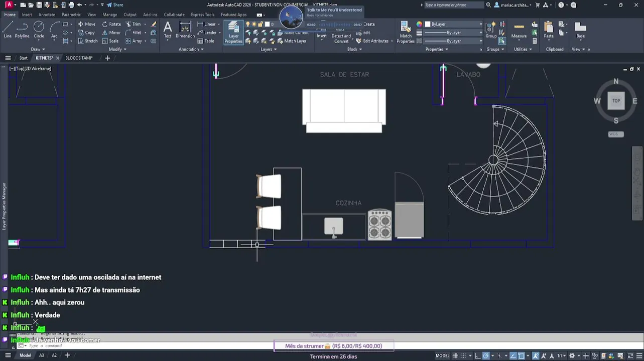Select the Dimension tool
Screen dimensions: 644x361
tap(185, 30)
